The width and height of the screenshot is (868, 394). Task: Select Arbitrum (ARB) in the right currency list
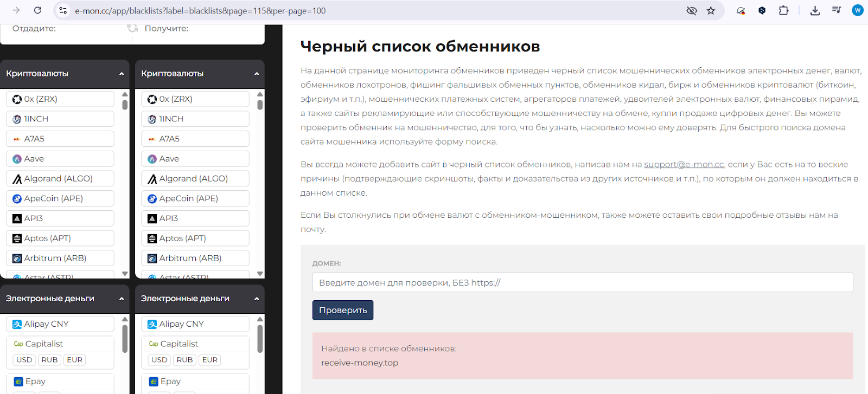[195, 258]
